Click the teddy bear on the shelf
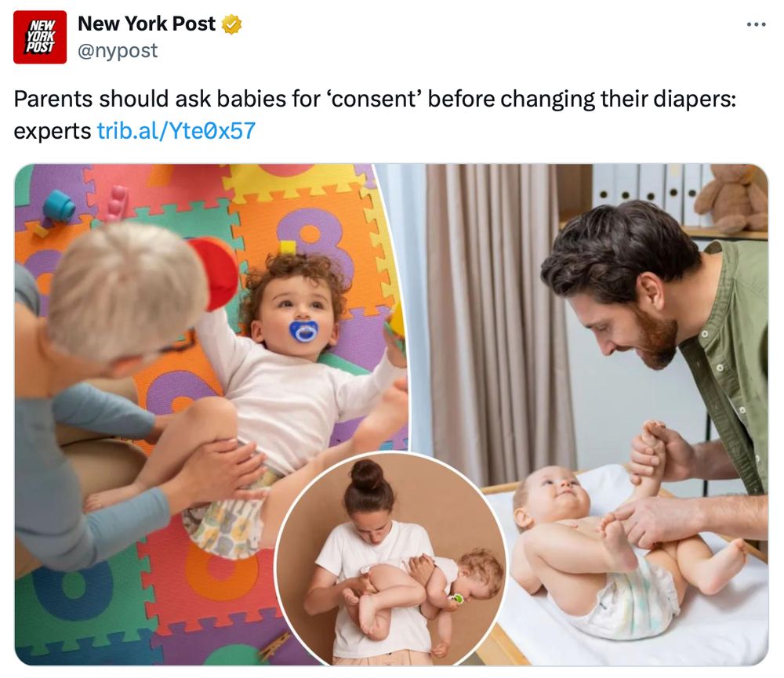The image size is (784, 678). pyautogui.click(x=731, y=198)
